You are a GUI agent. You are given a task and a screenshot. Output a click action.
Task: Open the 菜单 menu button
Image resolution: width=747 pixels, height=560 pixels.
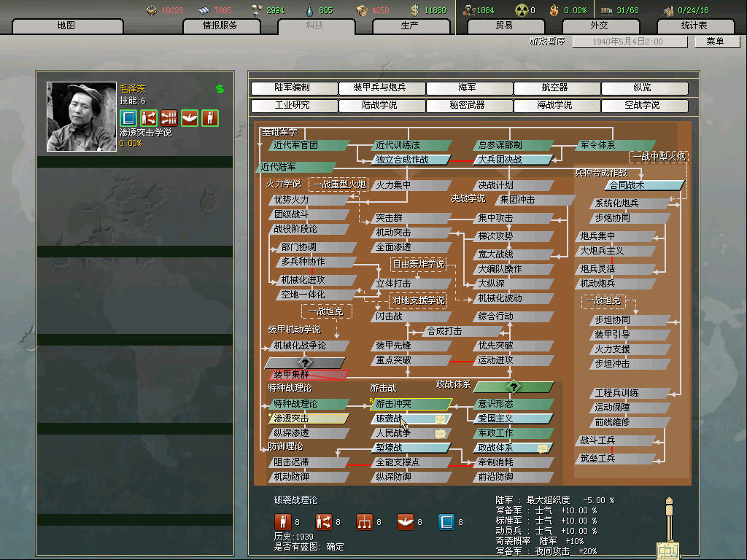click(x=716, y=42)
